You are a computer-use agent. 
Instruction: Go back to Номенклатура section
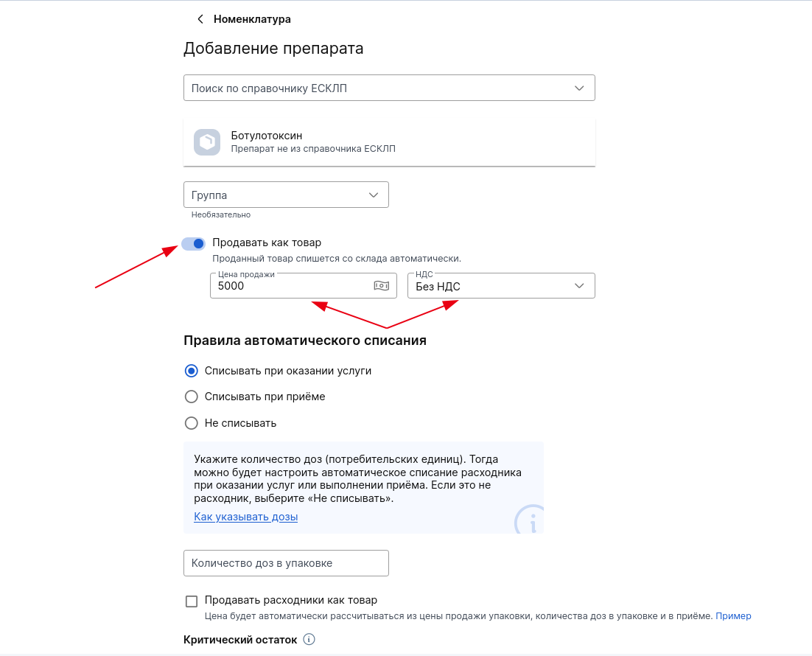(x=252, y=19)
